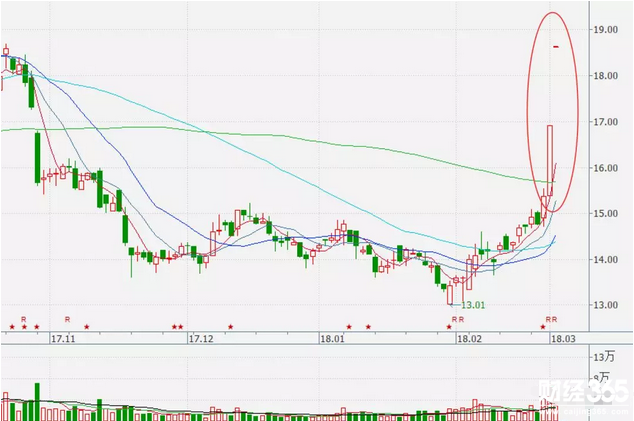Click the 13.00 price axis label

606,305
